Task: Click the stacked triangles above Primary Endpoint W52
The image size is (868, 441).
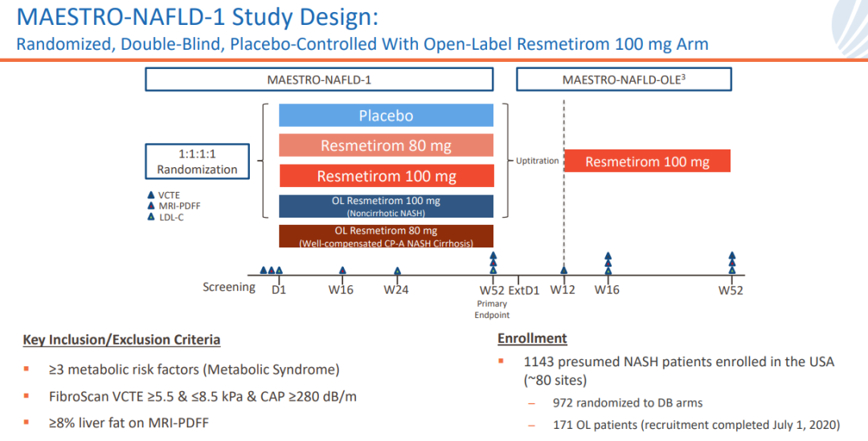Action: point(493,263)
